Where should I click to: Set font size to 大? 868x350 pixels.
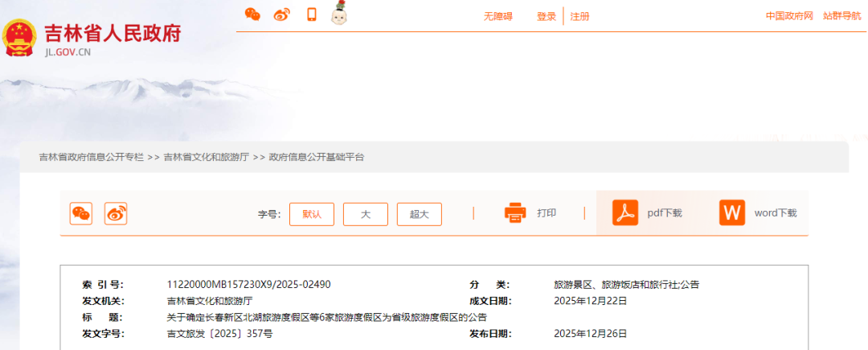click(x=366, y=214)
